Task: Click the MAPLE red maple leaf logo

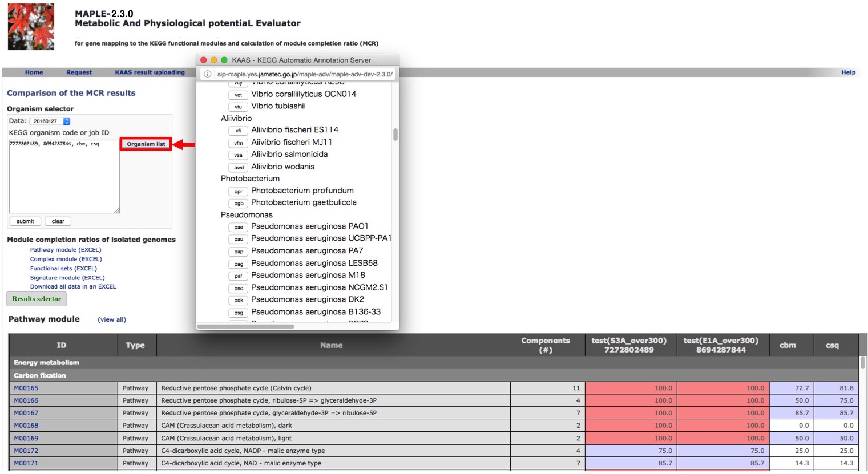Action: pyautogui.click(x=31, y=27)
